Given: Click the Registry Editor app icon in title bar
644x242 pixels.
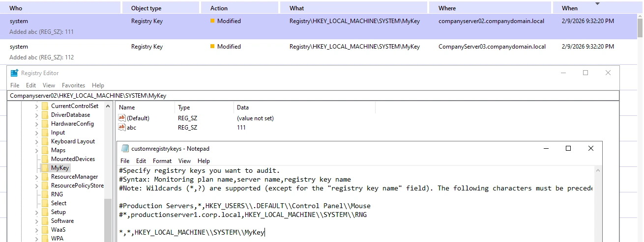Looking at the screenshot, I should [14, 73].
